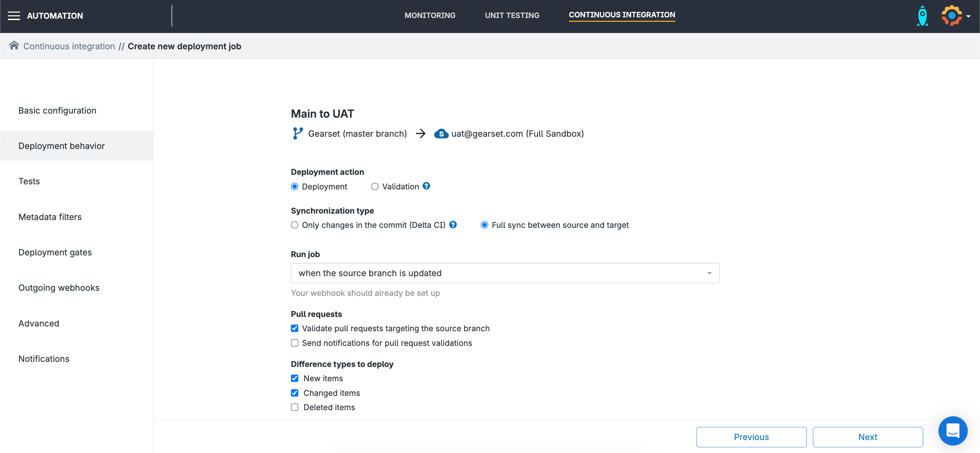The image size is (980, 453).
Task: Open the hamburger navigation menu
Action: (14, 16)
